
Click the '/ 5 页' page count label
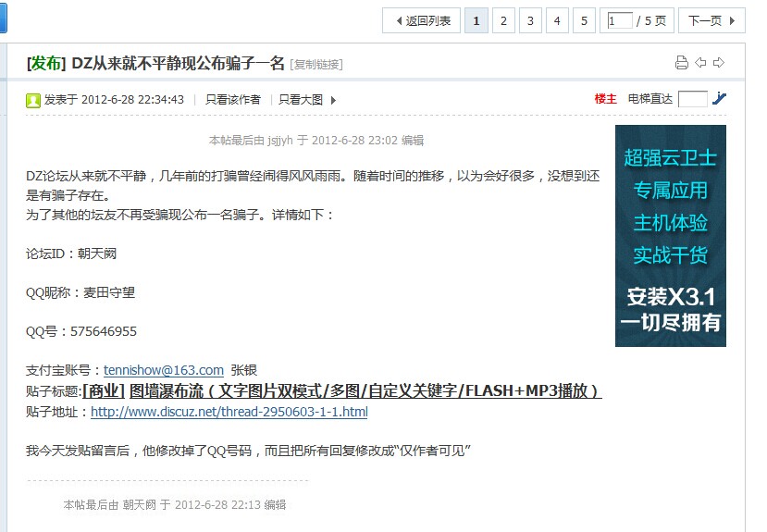point(651,20)
